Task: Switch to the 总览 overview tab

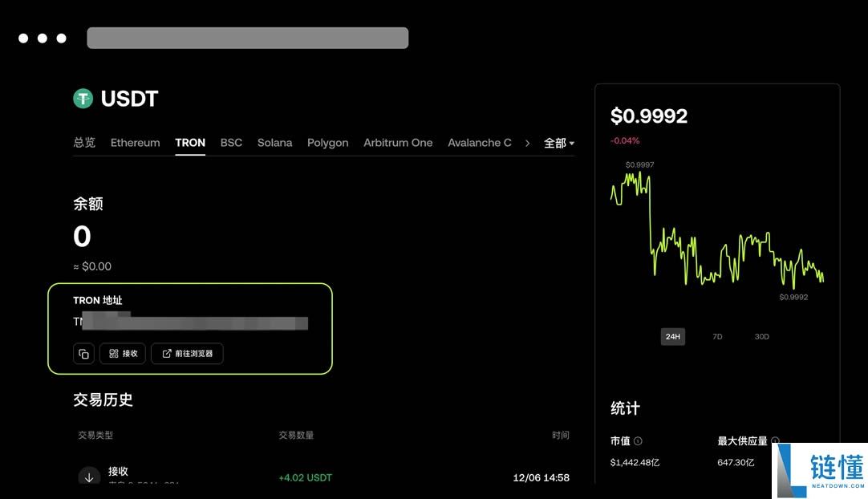Action: click(84, 143)
